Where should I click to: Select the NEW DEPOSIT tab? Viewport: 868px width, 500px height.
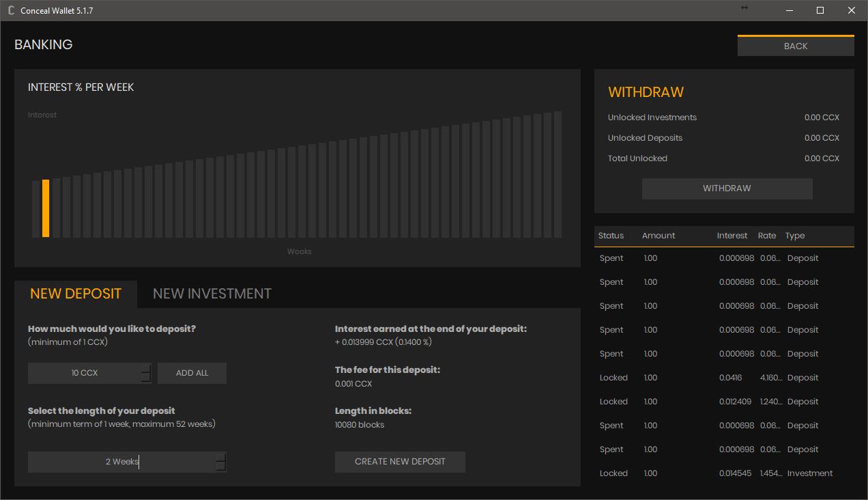(x=76, y=294)
